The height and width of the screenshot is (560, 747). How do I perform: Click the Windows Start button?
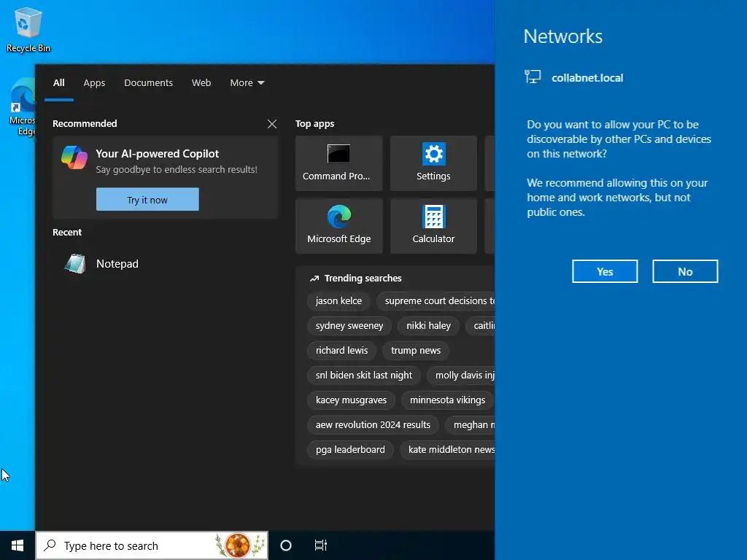pyautogui.click(x=18, y=545)
